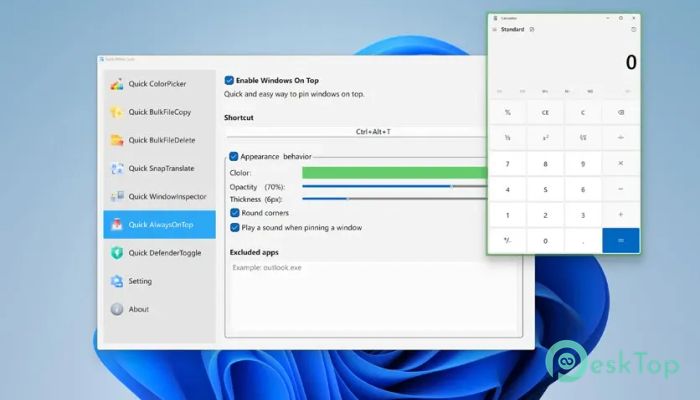Click Calculator plus/minus sign key
The height and width of the screenshot is (400, 700).
coord(508,241)
